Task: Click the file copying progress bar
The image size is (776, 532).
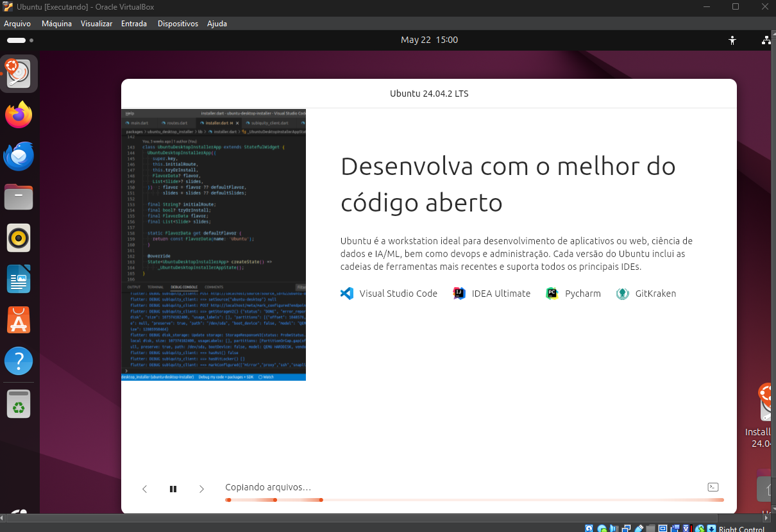Action: [475, 500]
